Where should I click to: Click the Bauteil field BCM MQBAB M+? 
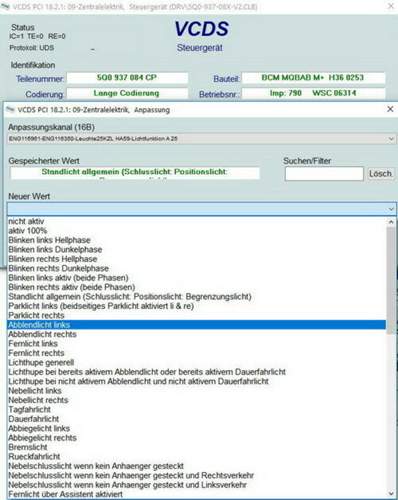coord(313,78)
